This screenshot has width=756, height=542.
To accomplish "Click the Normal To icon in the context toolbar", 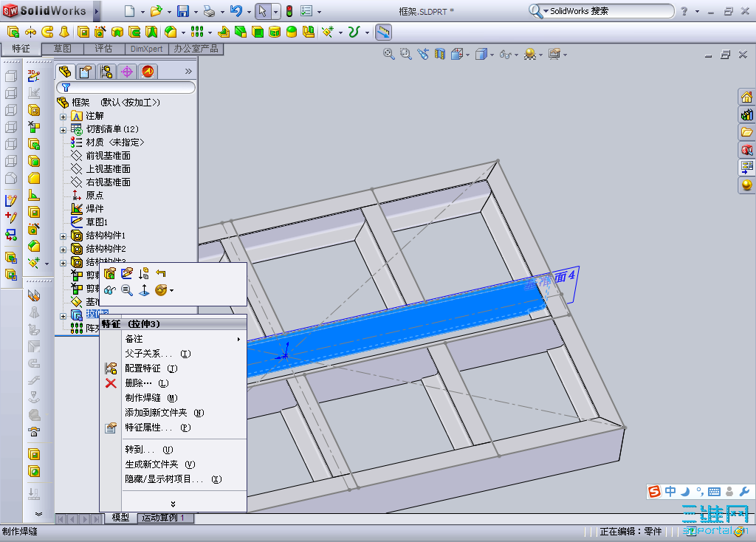I will click(x=144, y=290).
